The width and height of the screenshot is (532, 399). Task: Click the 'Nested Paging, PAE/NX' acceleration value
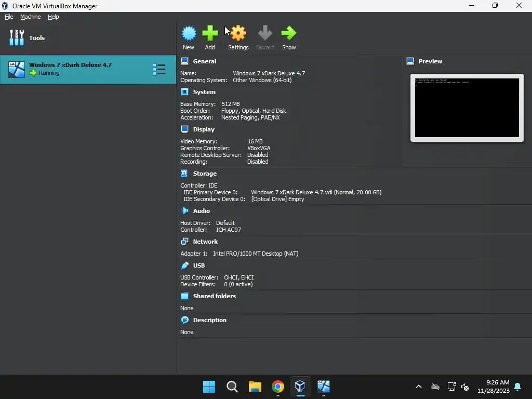(251, 117)
